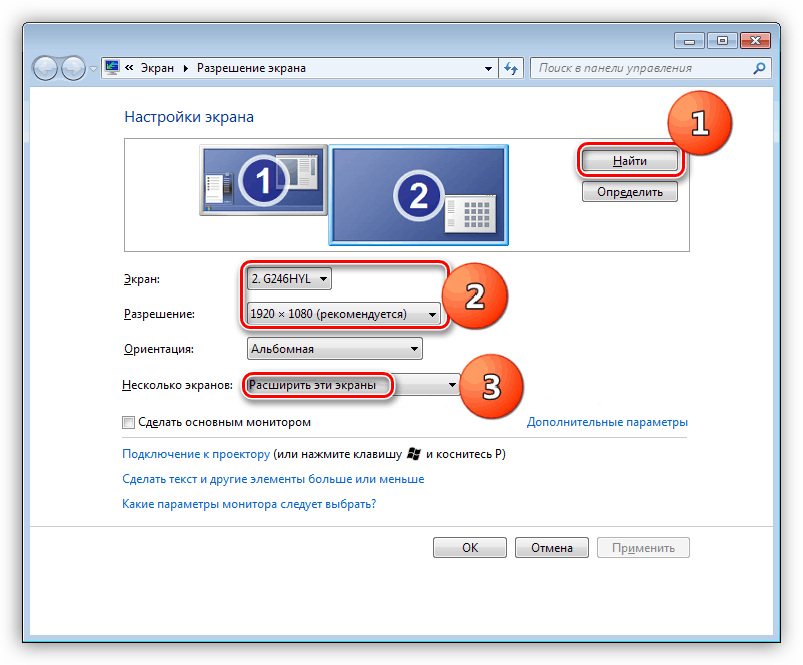Open 'Дополнительные параметры' link
Screen dimensions: 803x665
(x=607, y=422)
